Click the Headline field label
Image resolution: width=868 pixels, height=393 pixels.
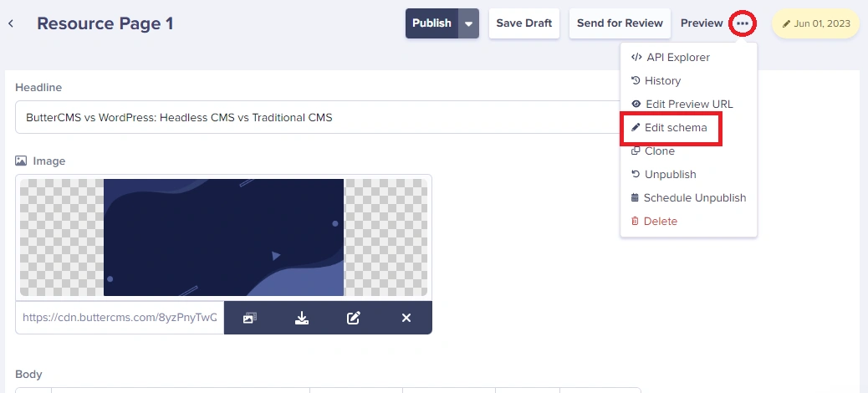click(x=38, y=88)
